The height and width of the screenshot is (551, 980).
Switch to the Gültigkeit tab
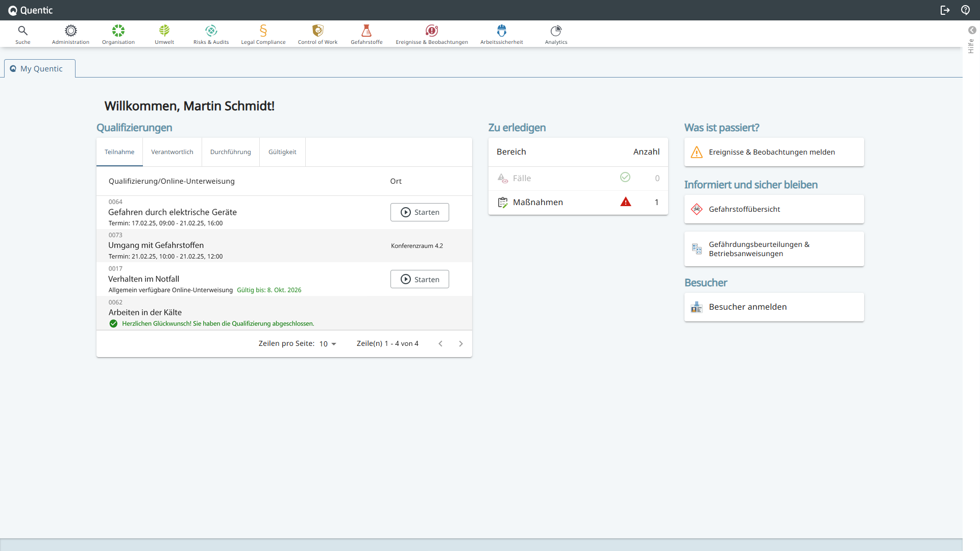pyautogui.click(x=282, y=152)
